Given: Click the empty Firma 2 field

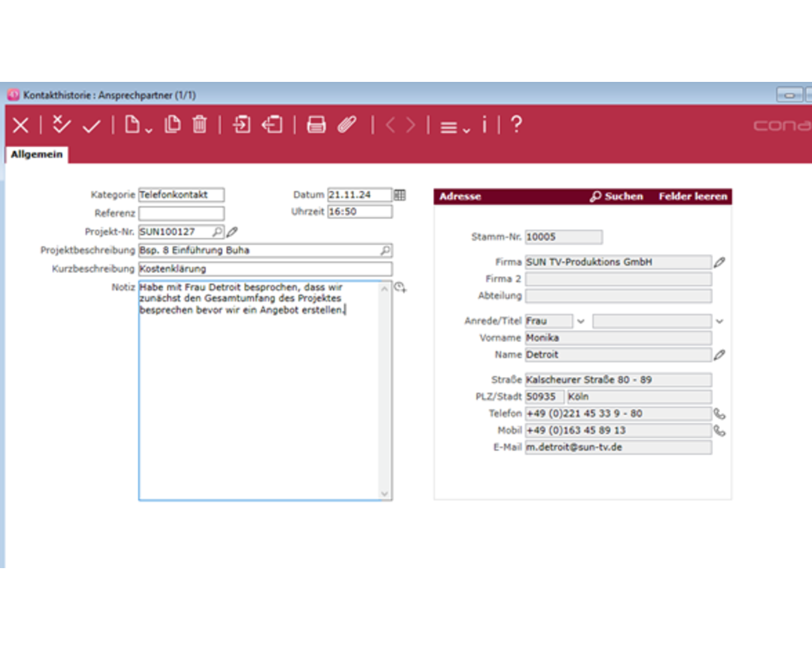Looking at the screenshot, I should click(619, 279).
